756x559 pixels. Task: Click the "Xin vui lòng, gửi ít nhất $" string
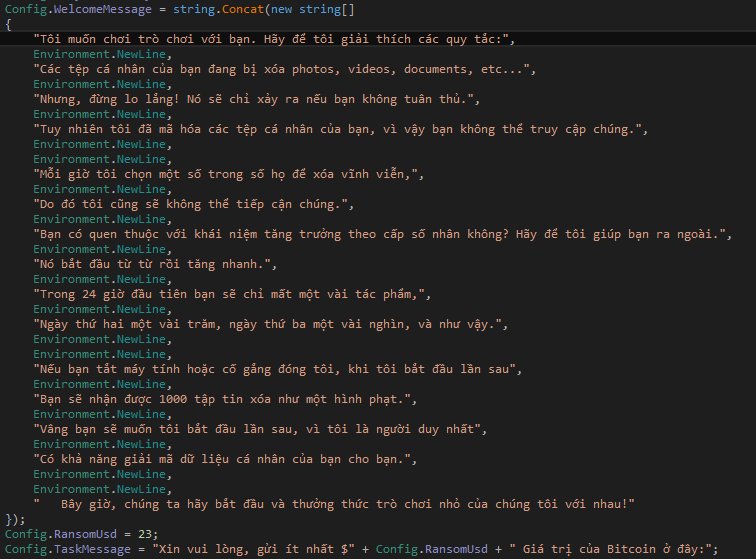[254, 549]
